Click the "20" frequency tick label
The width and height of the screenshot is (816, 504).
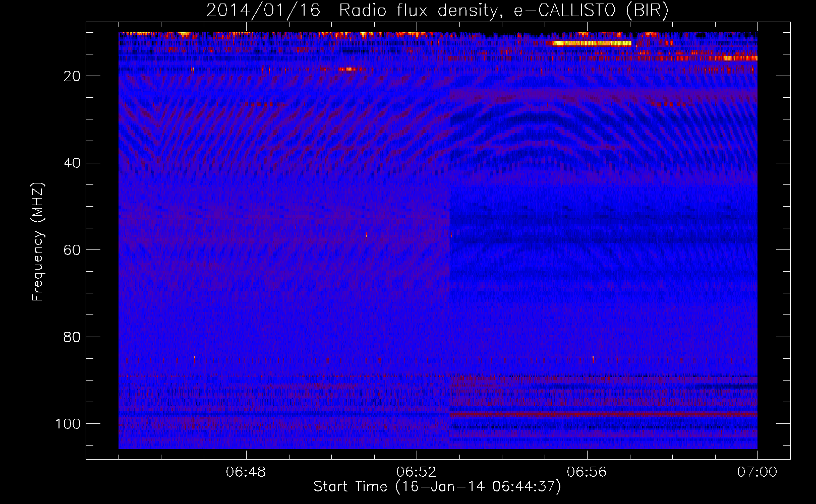[x=72, y=76]
